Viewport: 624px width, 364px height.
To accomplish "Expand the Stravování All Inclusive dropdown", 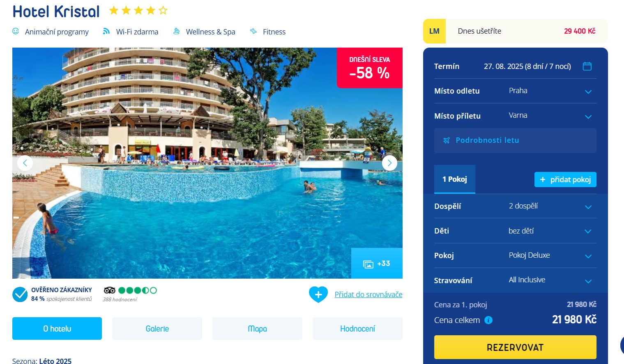I will (515, 280).
